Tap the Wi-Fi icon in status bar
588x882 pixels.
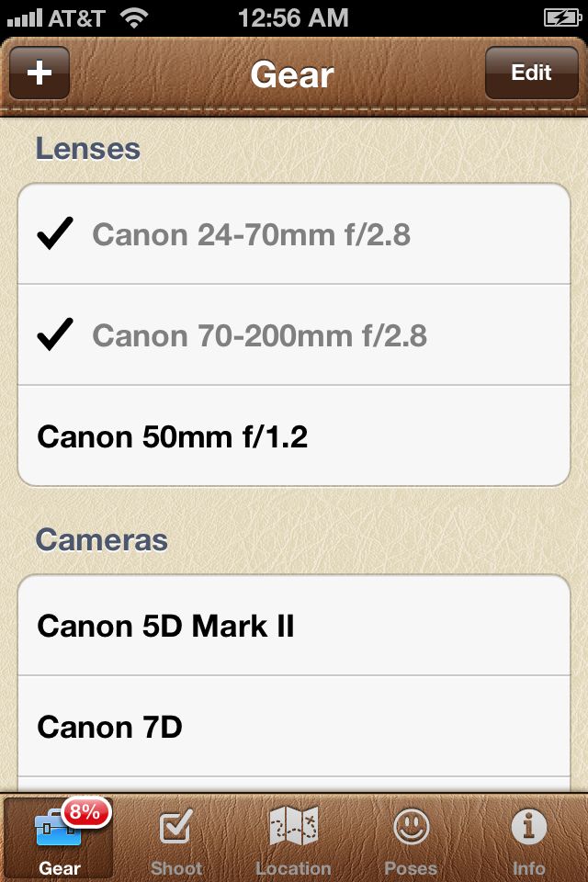click(x=134, y=17)
